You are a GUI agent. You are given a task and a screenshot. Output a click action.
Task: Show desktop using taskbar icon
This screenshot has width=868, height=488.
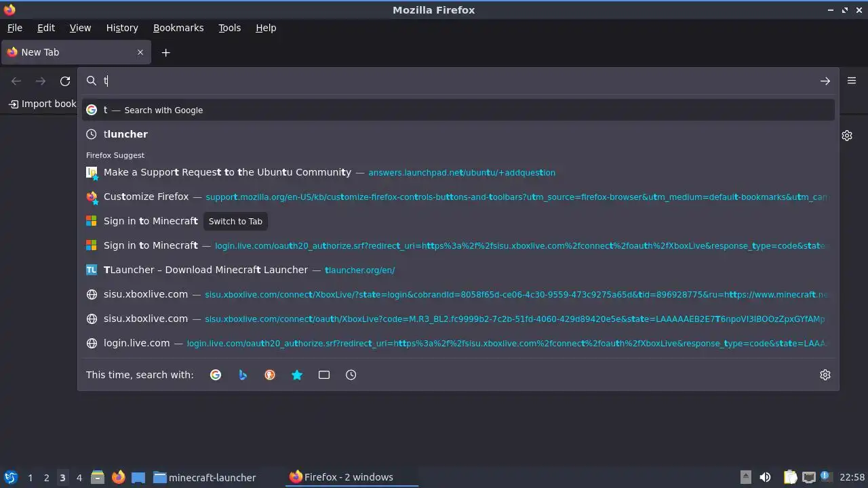[x=138, y=477]
